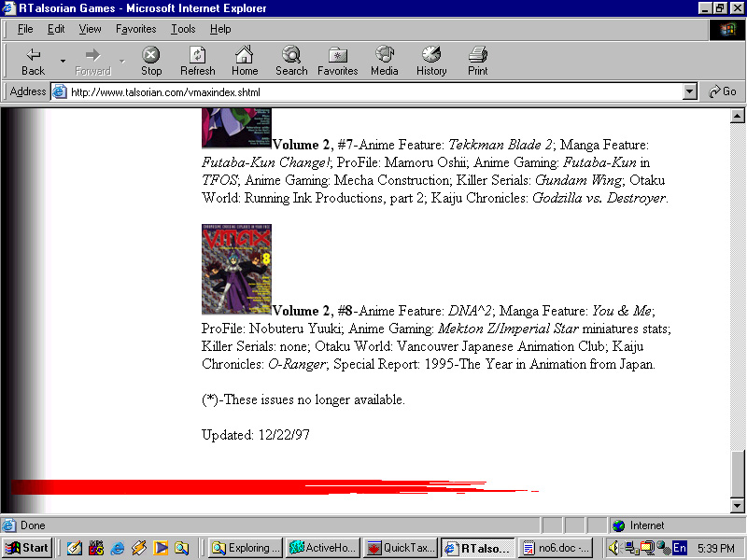This screenshot has width=747, height=560.
Task: Click the tray icon left of the En indicator
Action: (663, 548)
